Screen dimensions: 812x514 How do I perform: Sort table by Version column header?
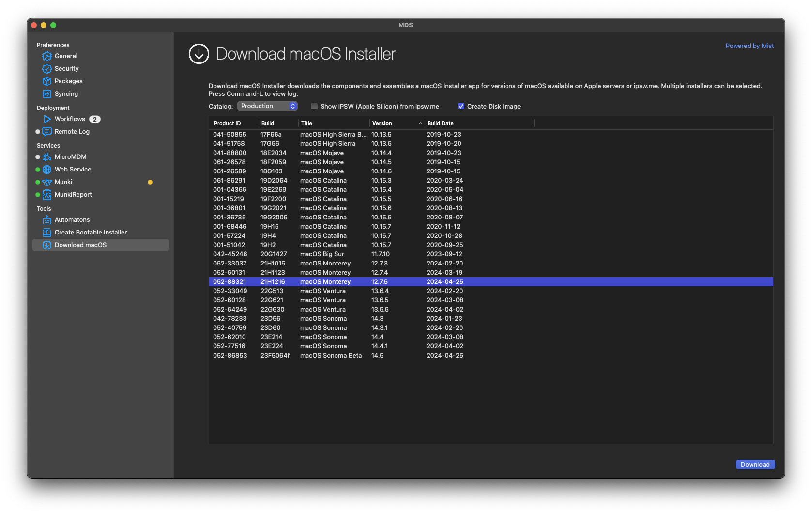pyautogui.click(x=397, y=123)
